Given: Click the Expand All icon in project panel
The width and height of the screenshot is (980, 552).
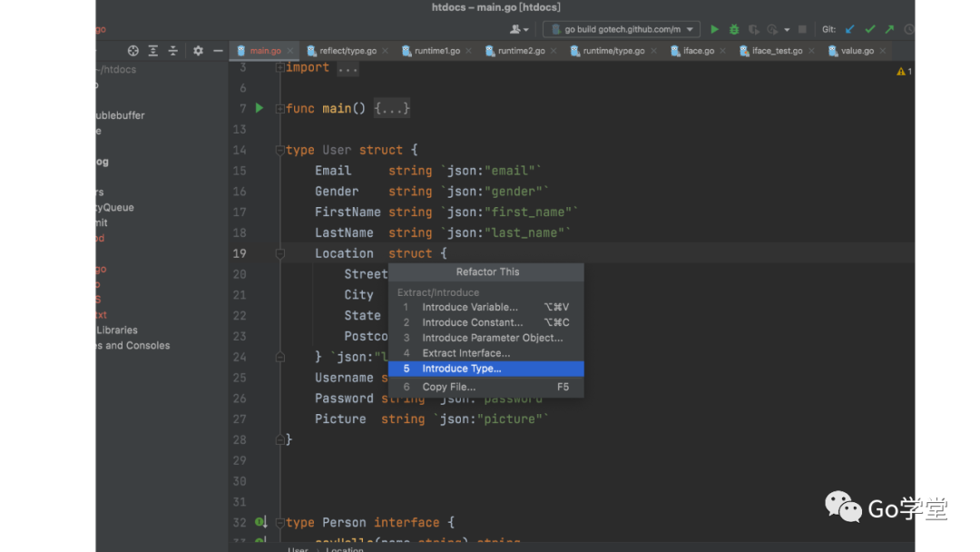Looking at the screenshot, I should coord(153,51).
